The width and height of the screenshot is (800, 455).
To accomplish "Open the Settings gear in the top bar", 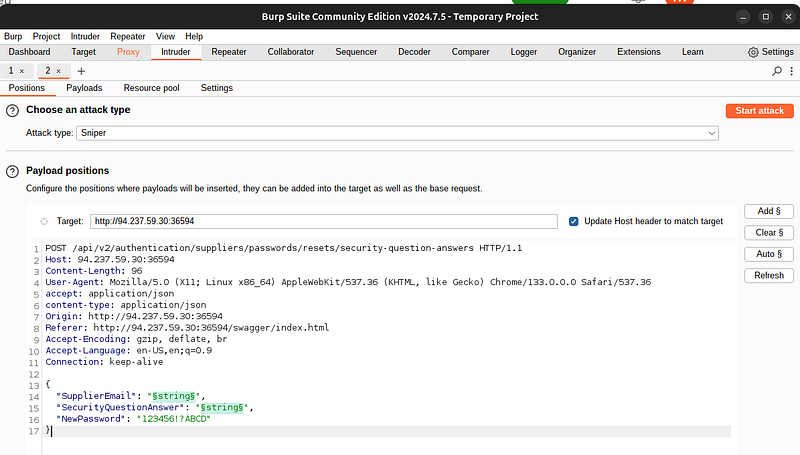I will (770, 52).
